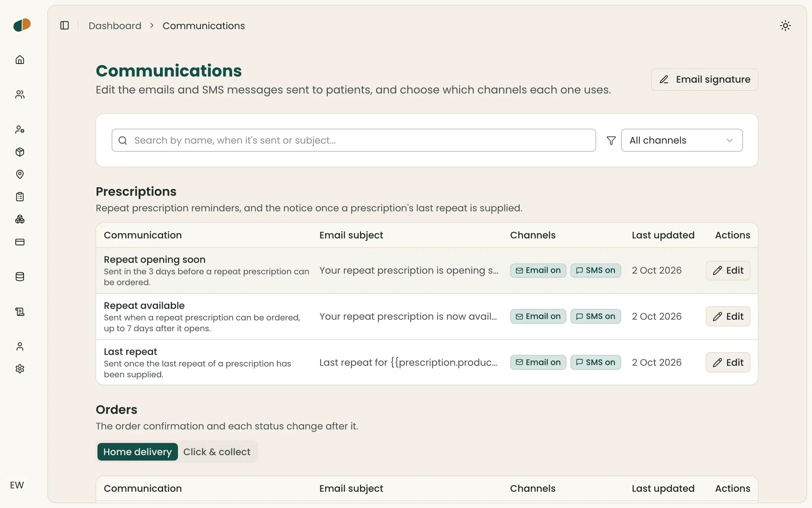Edit the Repeat available communication
Screen dimensions: 812x508
pyautogui.click(x=728, y=316)
